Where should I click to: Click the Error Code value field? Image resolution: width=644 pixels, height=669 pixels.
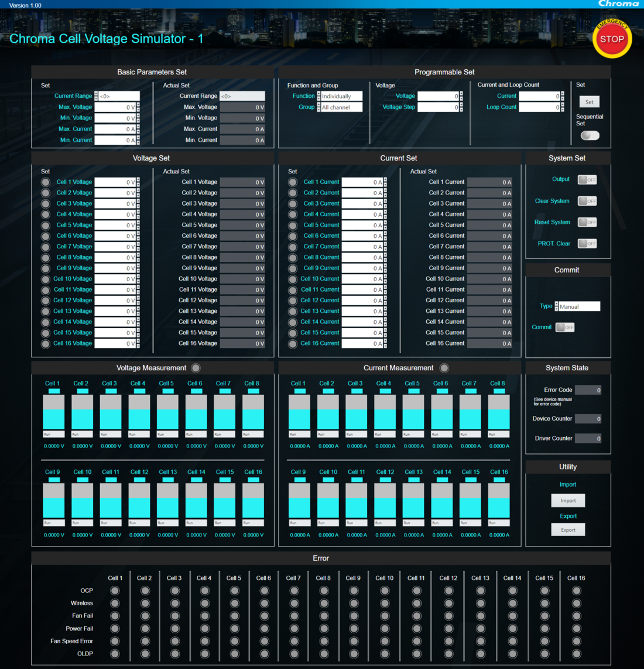(588, 390)
